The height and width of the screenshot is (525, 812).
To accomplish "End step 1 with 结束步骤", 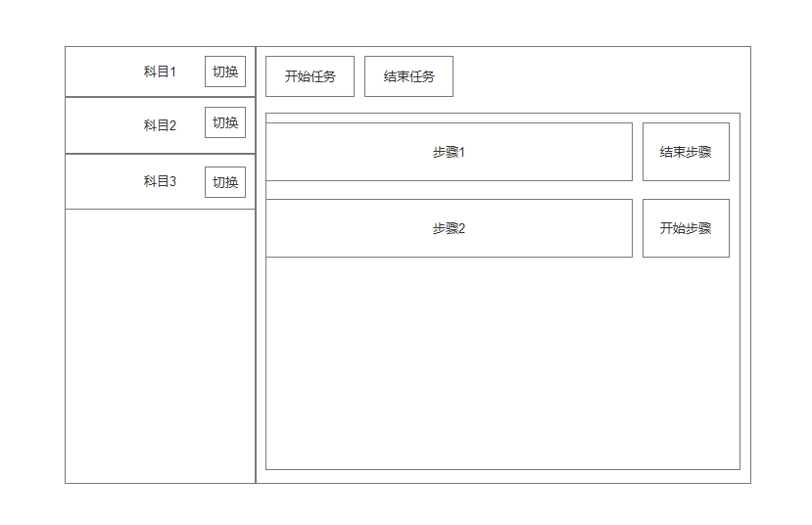I will [686, 152].
